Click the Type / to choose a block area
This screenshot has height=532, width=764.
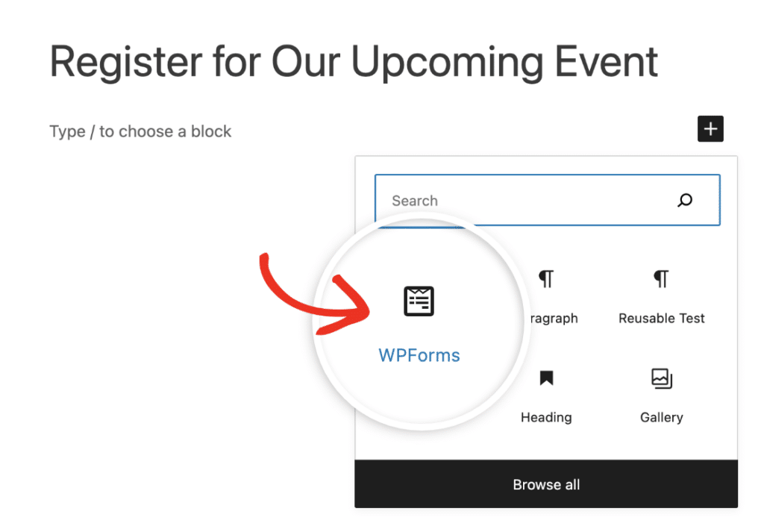click(x=140, y=131)
